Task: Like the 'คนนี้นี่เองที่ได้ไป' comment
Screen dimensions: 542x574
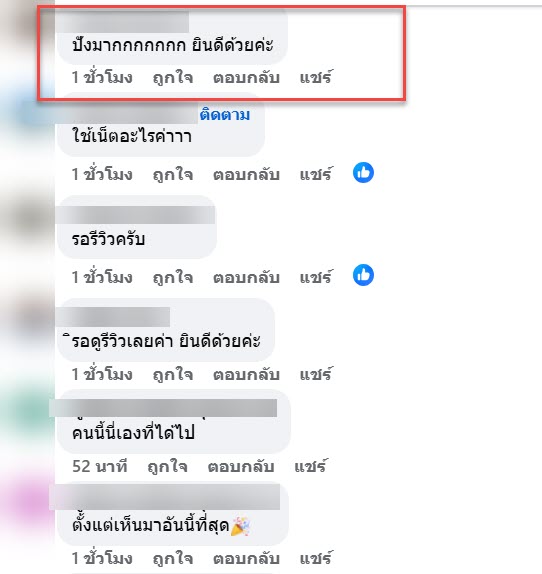Action: [167, 467]
